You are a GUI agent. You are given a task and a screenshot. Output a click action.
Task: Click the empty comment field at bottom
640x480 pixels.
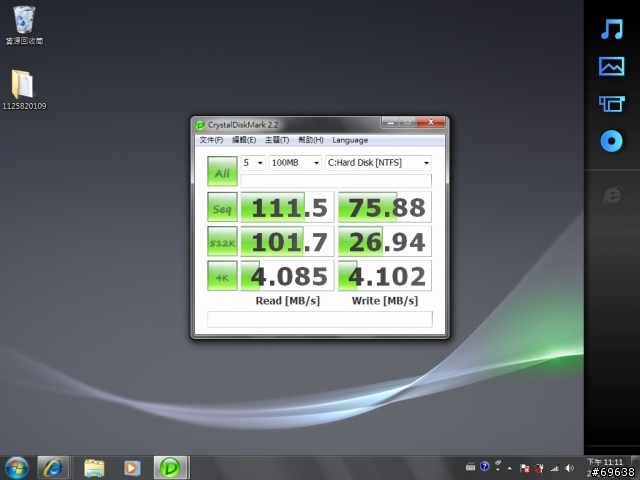click(320, 319)
